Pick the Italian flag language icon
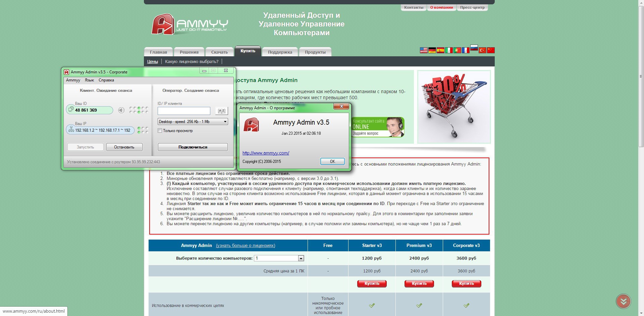 [449, 50]
